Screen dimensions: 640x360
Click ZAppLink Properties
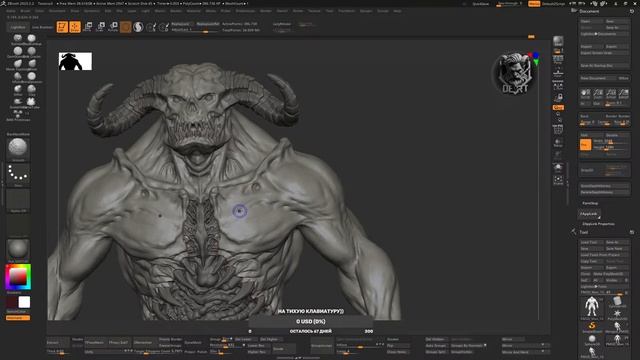(598, 224)
